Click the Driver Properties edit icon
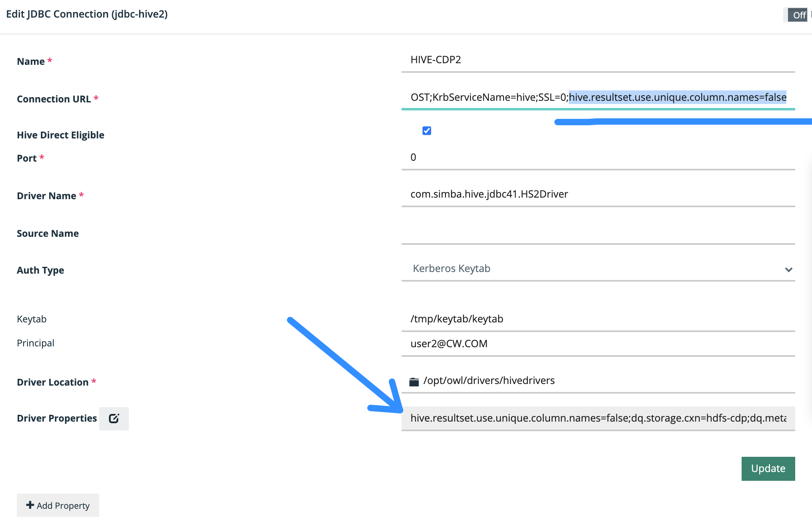The image size is (812, 524). click(x=114, y=418)
